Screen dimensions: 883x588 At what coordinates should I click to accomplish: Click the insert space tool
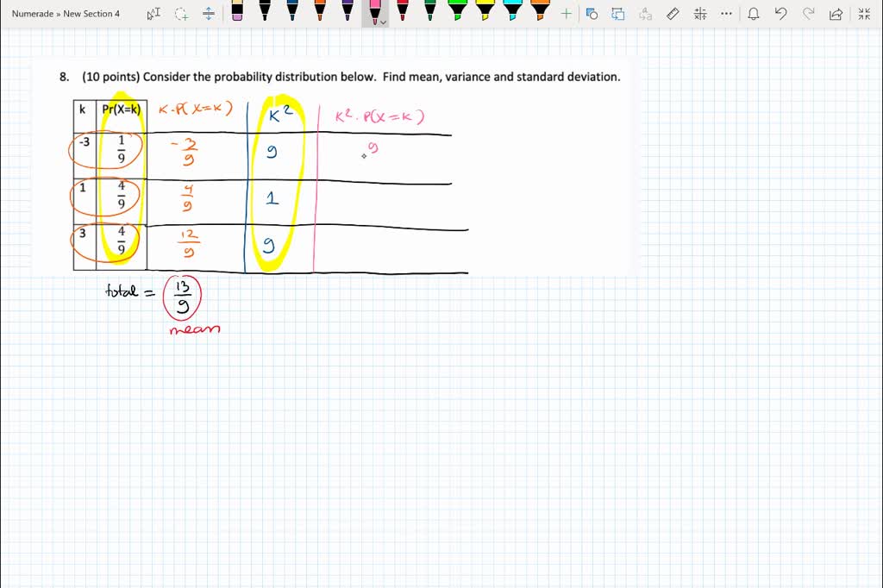208,14
